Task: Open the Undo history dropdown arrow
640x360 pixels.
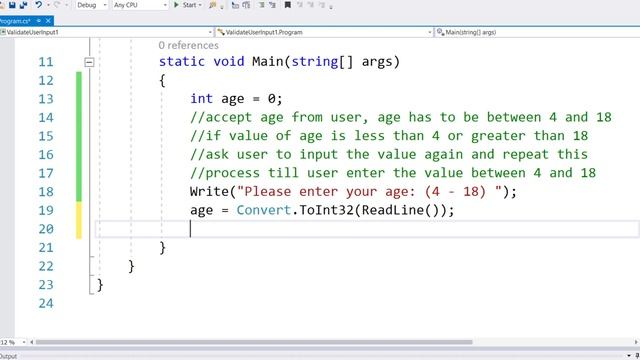Action: pos(48,5)
